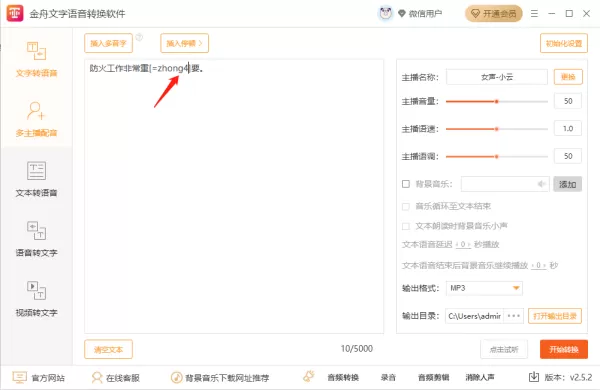Click the 清空文本 button
This screenshot has width=600, height=390.
108,349
